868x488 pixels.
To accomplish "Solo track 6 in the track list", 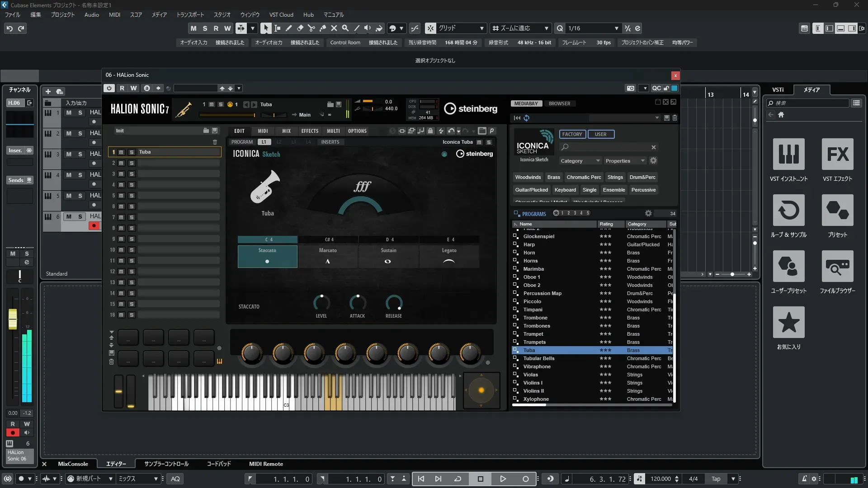I will point(80,216).
